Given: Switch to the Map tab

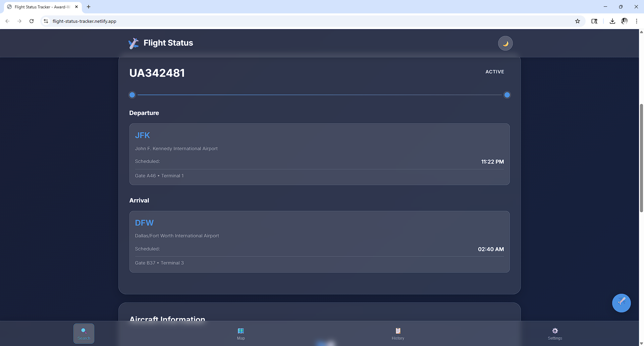Looking at the screenshot, I should (x=241, y=334).
